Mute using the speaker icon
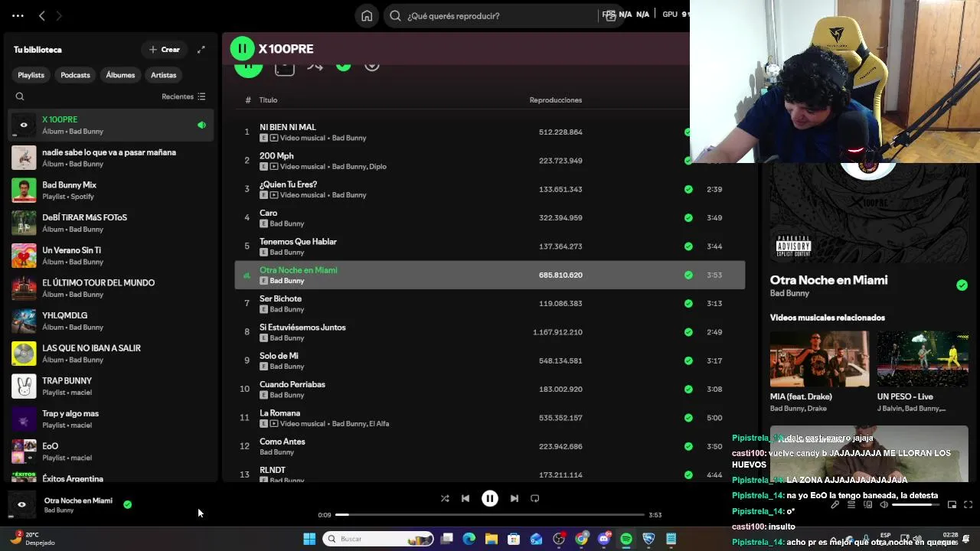 (x=884, y=504)
